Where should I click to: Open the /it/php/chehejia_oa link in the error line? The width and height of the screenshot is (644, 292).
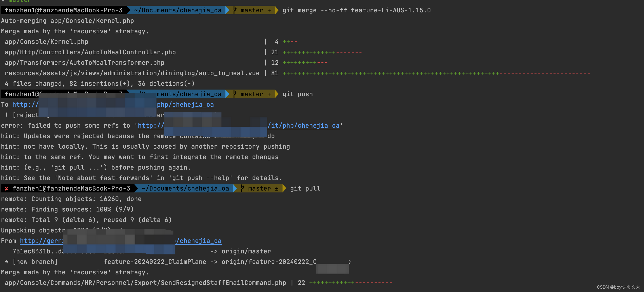303,126
